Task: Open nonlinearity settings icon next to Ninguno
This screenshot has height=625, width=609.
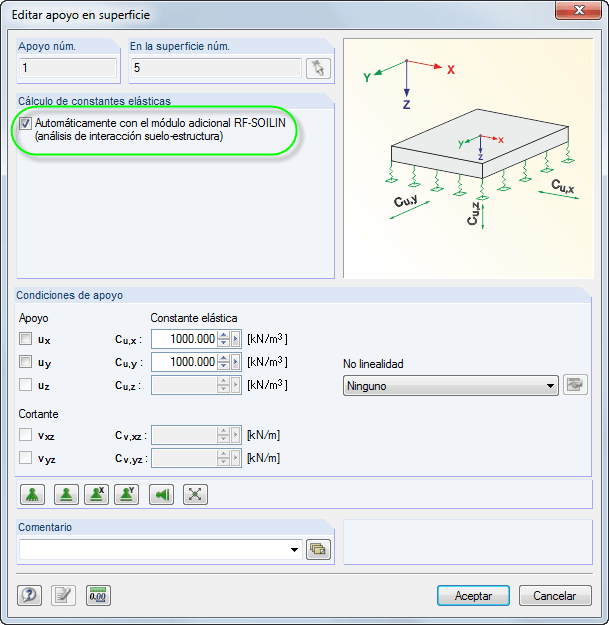Action: point(575,385)
